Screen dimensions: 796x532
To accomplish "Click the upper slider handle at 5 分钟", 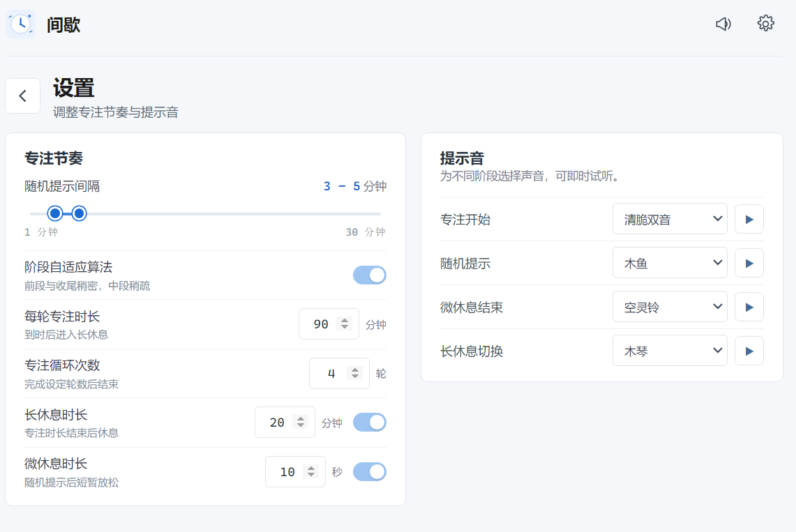I will click(79, 213).
